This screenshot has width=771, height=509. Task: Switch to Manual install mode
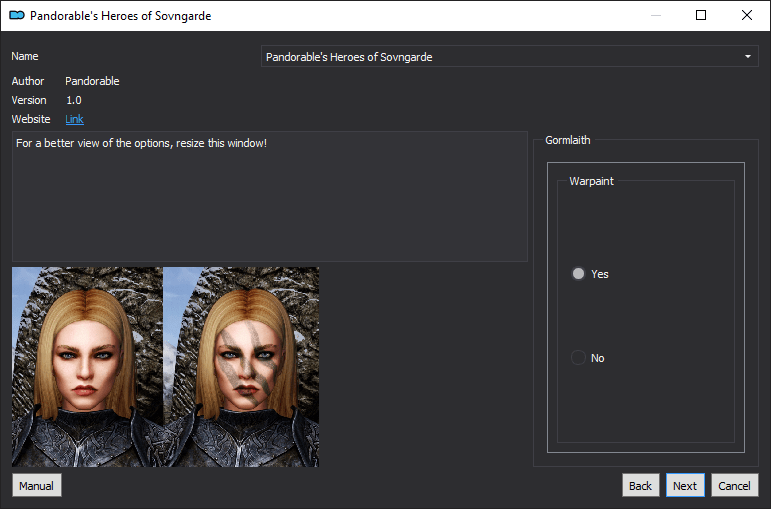[x=36, y=485]
